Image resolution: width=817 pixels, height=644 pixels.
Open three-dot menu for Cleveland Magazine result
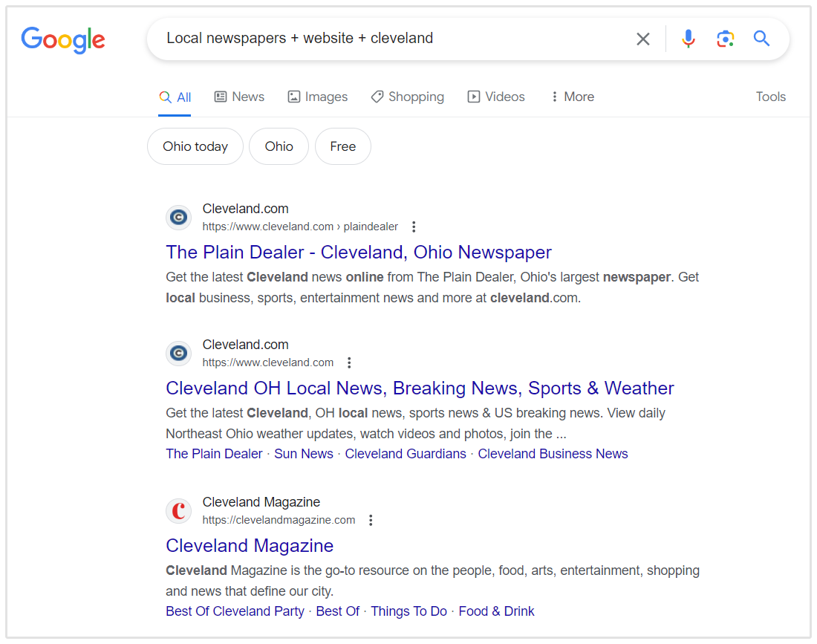pyautogui.click(x=371, y=520)
